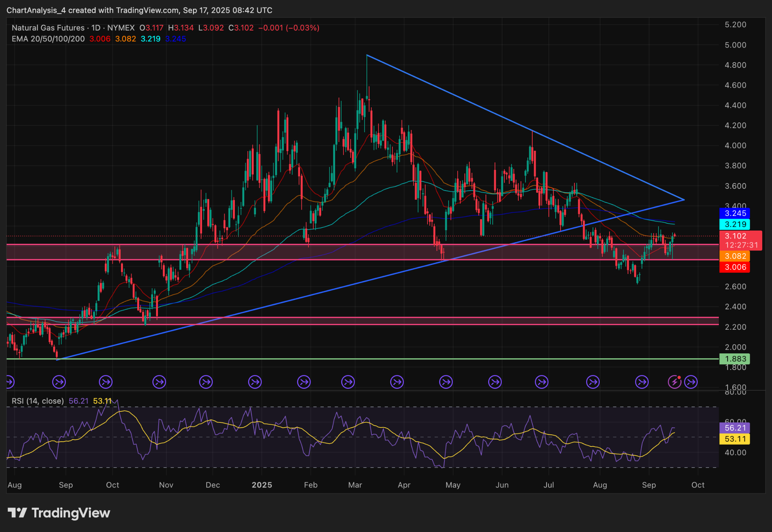Click the ChartAnalysis_4 header caption text

[x=139, y=10]
